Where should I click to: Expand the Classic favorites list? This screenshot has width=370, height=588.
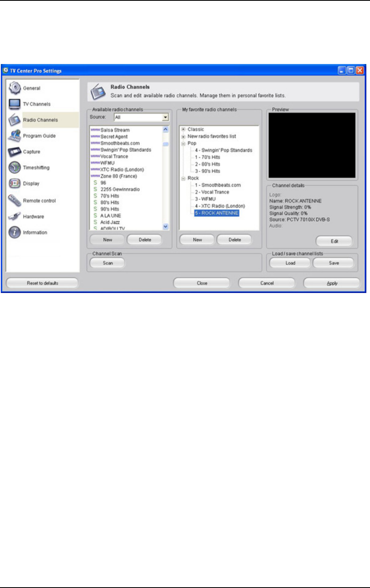click(184, 129)
